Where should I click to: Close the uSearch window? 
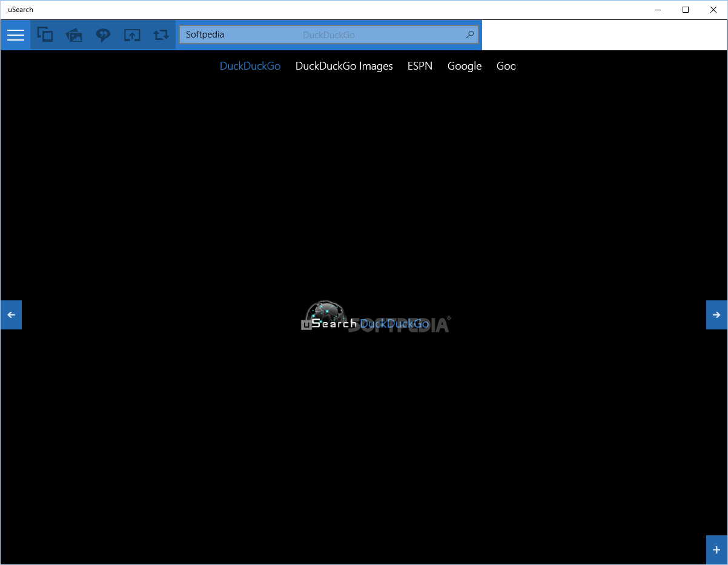tap(713, 10)
